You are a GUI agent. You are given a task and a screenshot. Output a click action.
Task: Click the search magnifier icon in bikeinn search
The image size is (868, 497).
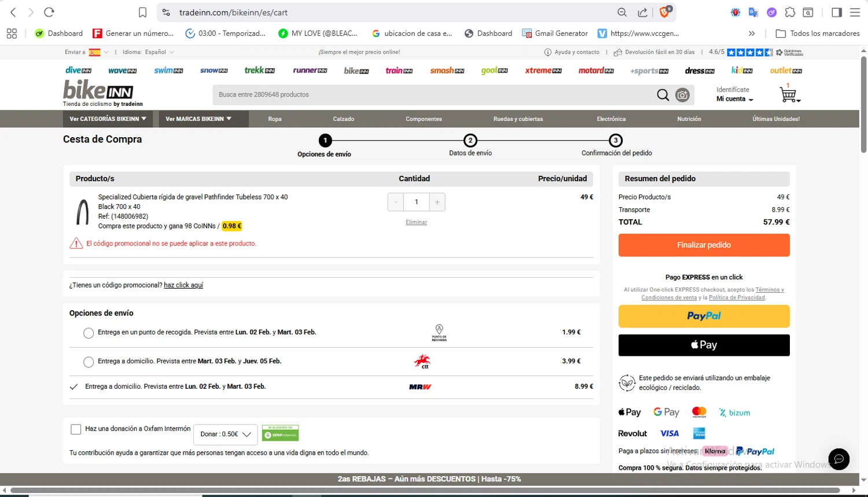tap(663, 95)
